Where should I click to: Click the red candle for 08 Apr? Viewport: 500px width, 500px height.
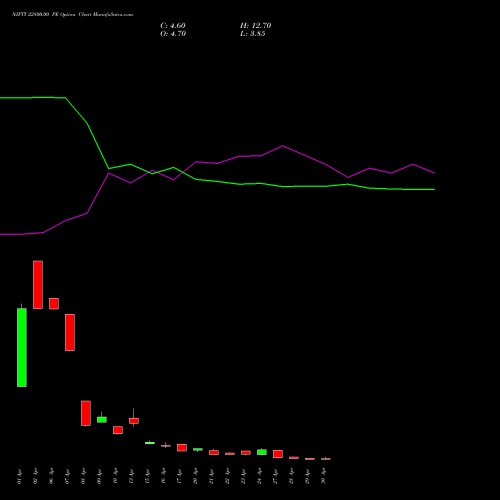point(86,413)
